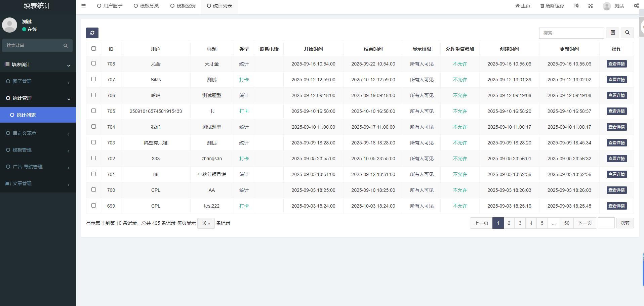The image size is (644, 306).
Task: Enter fullscreen mode via expand icon
Action: click(590, 6)
